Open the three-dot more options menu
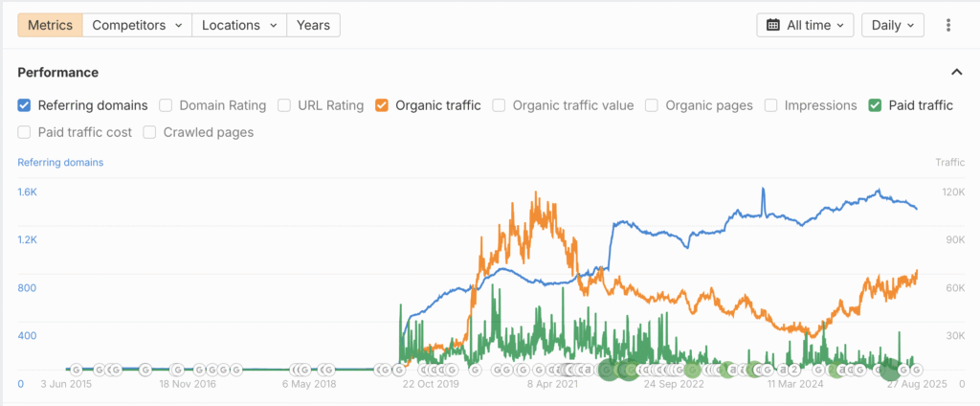The width and height of the screenshot is (980, 406). pos(948,25)
